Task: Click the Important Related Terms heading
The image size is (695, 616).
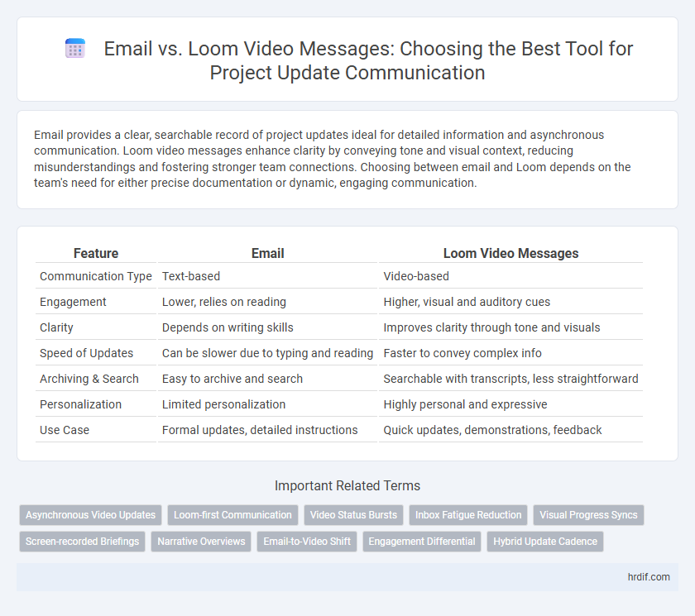Action: tap(347, 486)
